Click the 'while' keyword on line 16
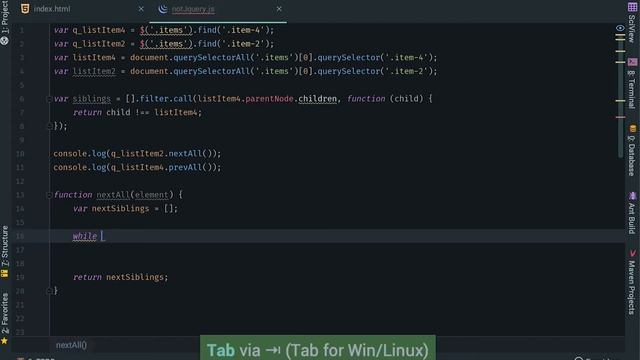 (x=84, y=236)
